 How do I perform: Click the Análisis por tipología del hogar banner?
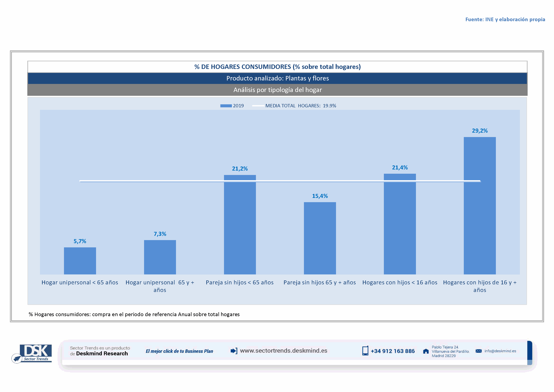277,90
